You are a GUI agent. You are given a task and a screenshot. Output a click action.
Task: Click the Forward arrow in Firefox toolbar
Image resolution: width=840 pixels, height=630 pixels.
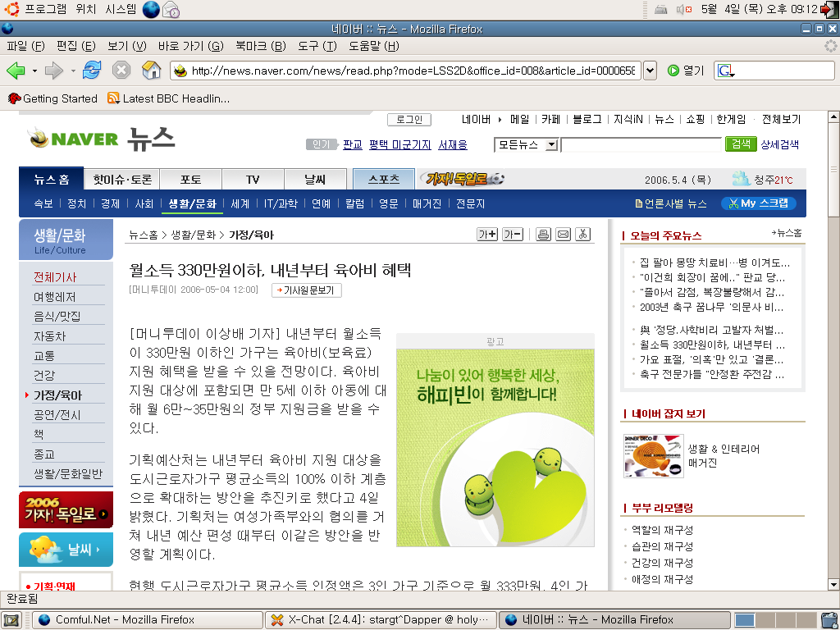54,71
